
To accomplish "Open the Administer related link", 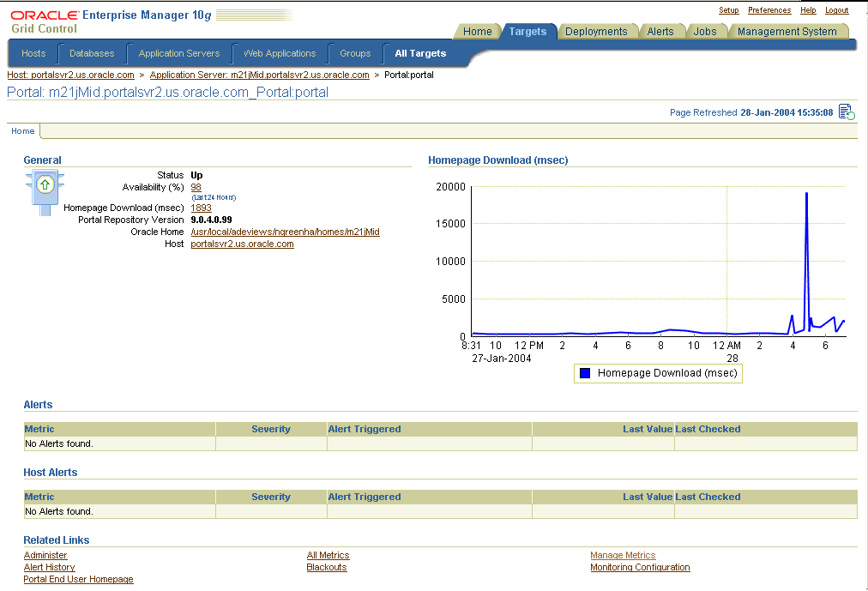I will coord(45,555).
